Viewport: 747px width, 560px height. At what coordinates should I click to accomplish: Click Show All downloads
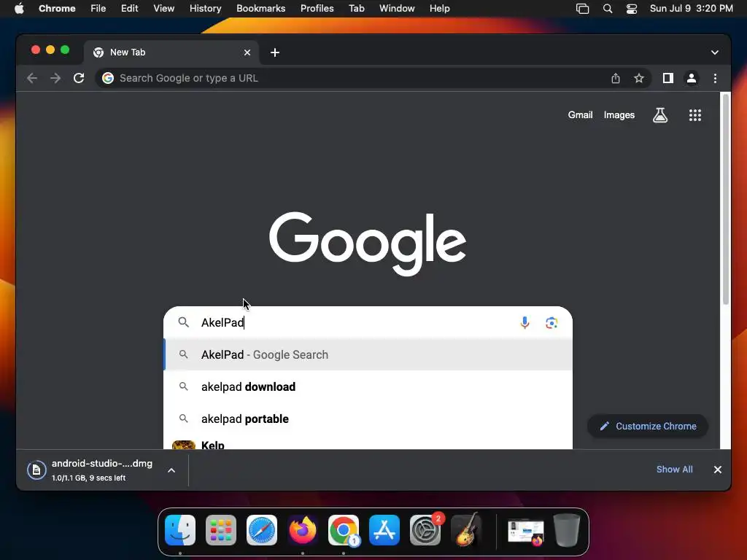[x=674, y=470]
